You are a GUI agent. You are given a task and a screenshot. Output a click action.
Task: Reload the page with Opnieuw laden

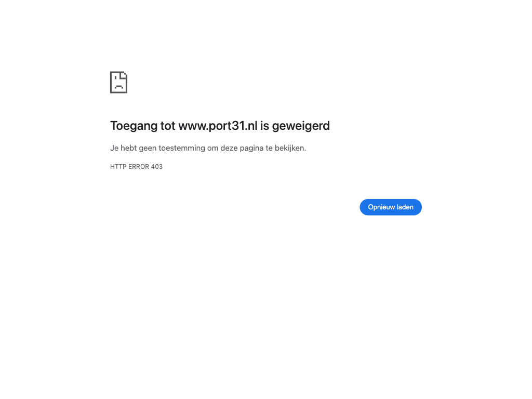click(x=391, y=207)
